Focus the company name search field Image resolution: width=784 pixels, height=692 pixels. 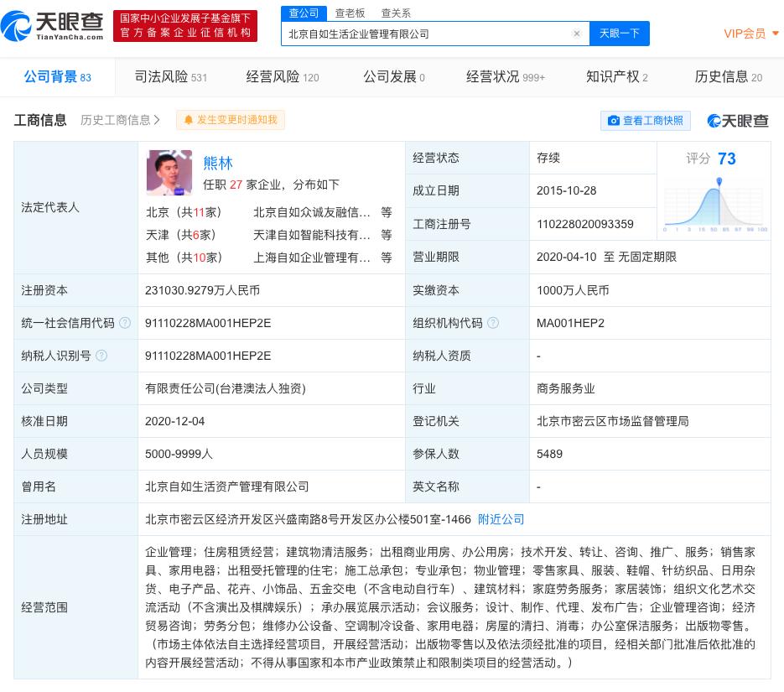pyautogui.click(x=426, y=34)
